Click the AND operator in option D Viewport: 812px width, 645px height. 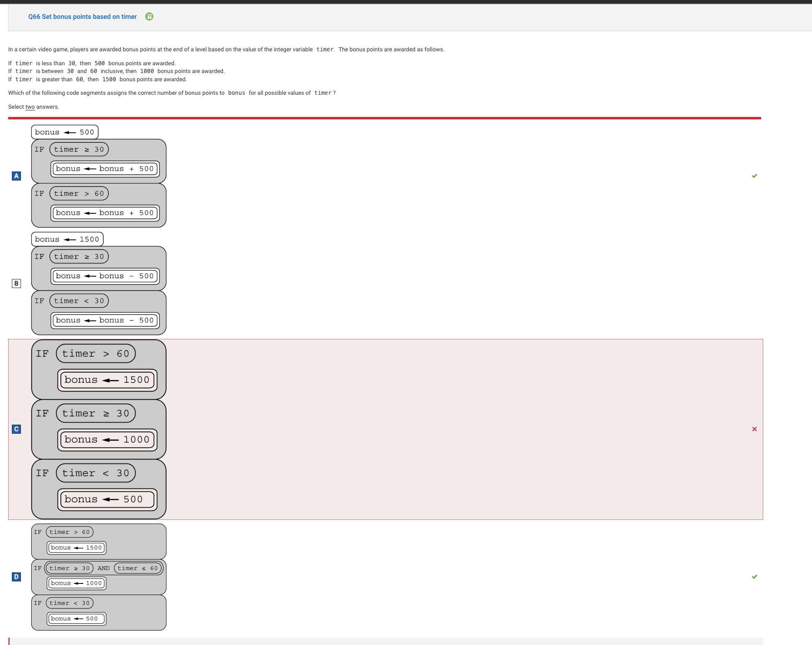tap(104, 568)
